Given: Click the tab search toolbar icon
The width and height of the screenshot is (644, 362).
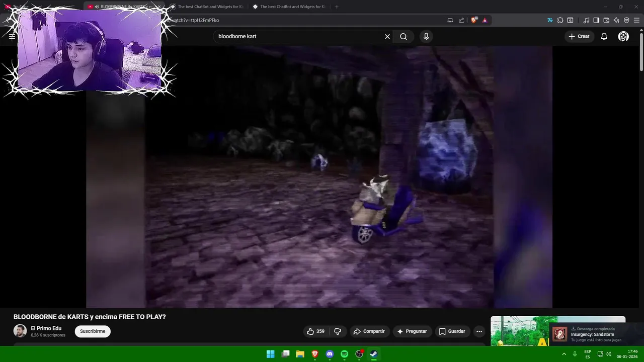Looking at the screenshot, I should pos(570,20).
